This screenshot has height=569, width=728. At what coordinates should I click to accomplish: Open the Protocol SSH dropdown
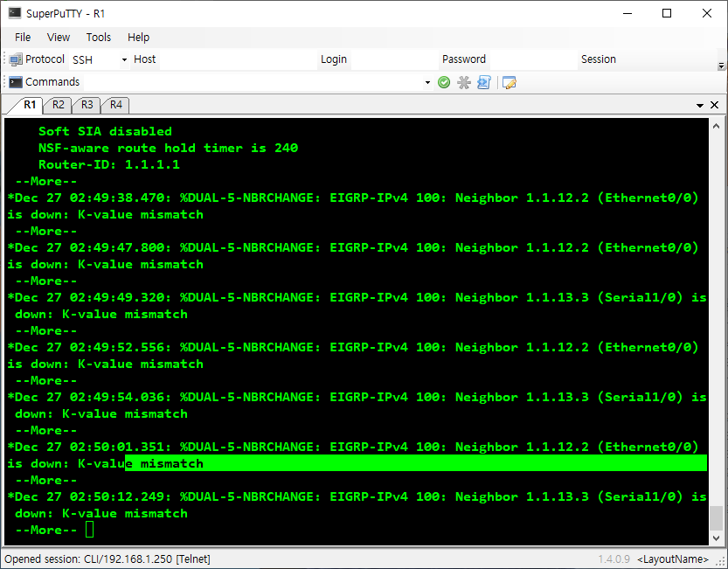[124, 60]
